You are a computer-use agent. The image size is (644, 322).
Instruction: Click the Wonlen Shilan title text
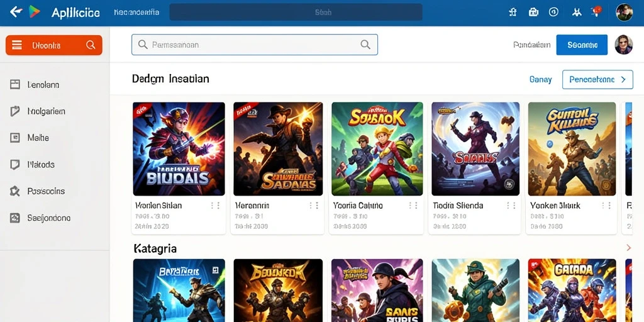pos(158,206)
